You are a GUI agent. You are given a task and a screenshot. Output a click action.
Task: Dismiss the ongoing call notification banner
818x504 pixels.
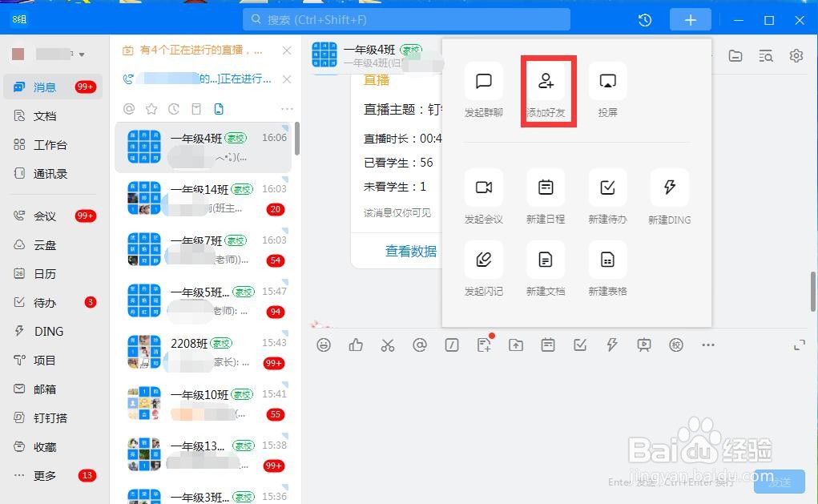pos(286,79)
